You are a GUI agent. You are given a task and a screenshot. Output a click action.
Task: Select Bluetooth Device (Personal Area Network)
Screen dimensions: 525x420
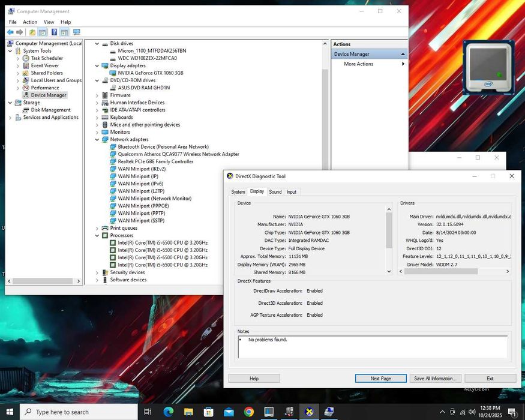tap(163, 146)
